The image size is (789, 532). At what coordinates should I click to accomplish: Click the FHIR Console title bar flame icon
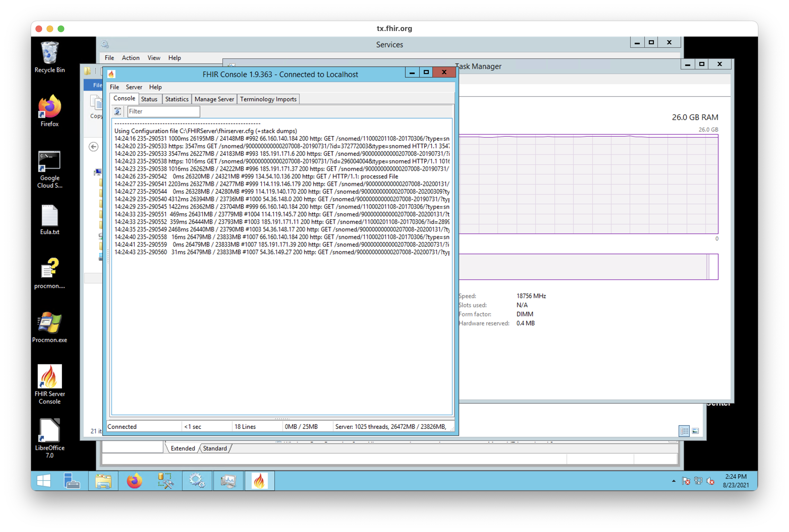tap(112, 74)
